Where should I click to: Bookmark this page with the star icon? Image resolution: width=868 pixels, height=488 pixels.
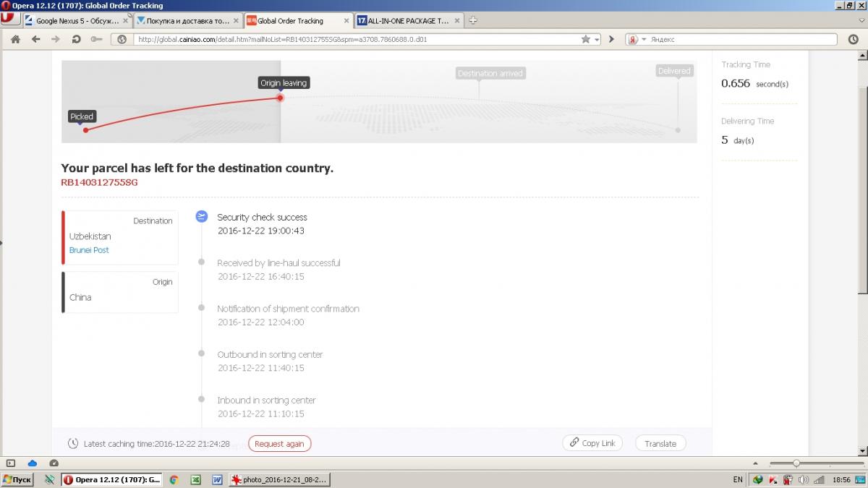click(x=585, y=39)
